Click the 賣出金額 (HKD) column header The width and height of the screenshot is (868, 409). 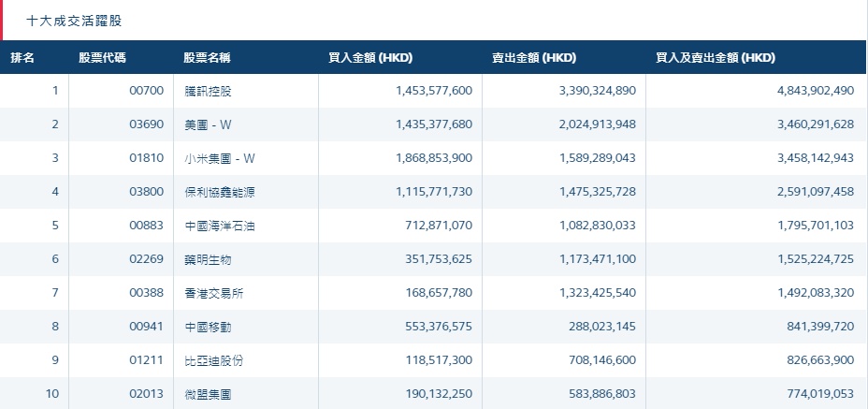coord(534,58)
